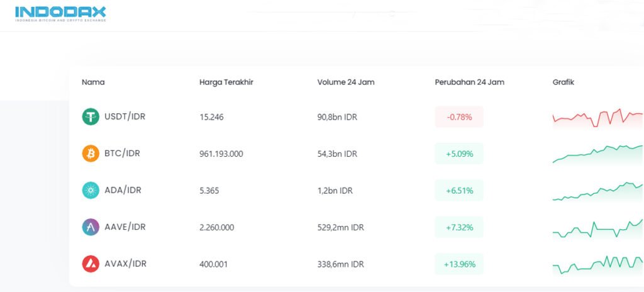The width and height of the screenshot is (644, 292).
Task: Click the volume 90,8bn IDR
Action: click(x=337, y=117)
